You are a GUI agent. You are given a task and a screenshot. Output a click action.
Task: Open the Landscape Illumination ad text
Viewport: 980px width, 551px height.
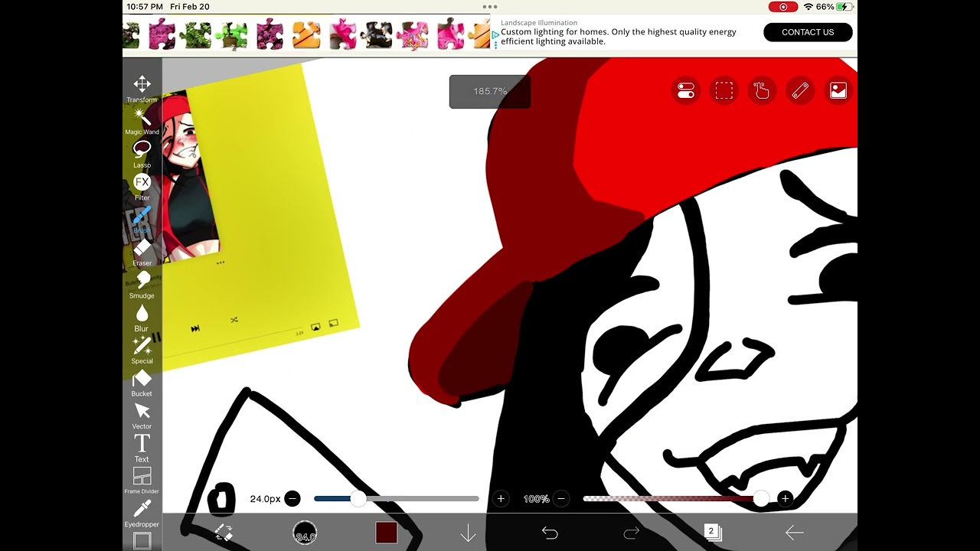[539, 23]
